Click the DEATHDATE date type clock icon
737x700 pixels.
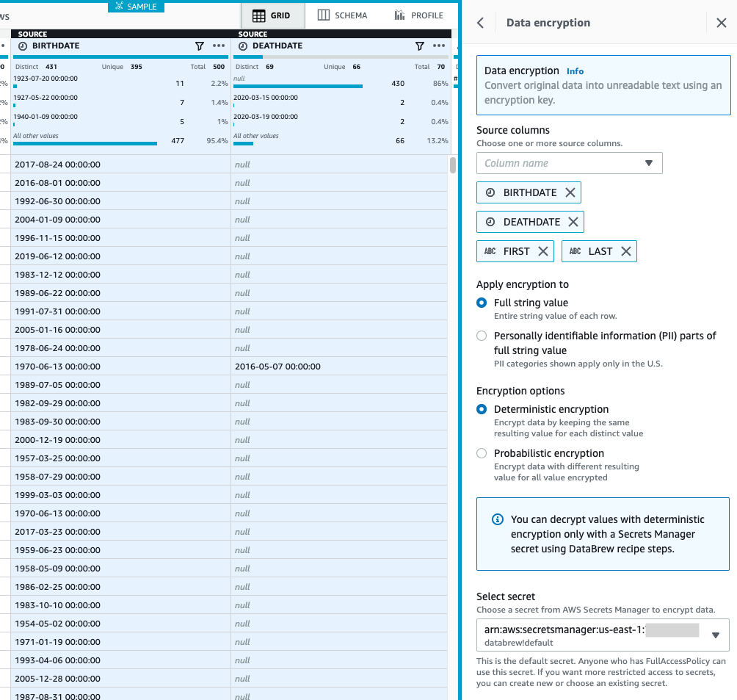tap(242, 46)
